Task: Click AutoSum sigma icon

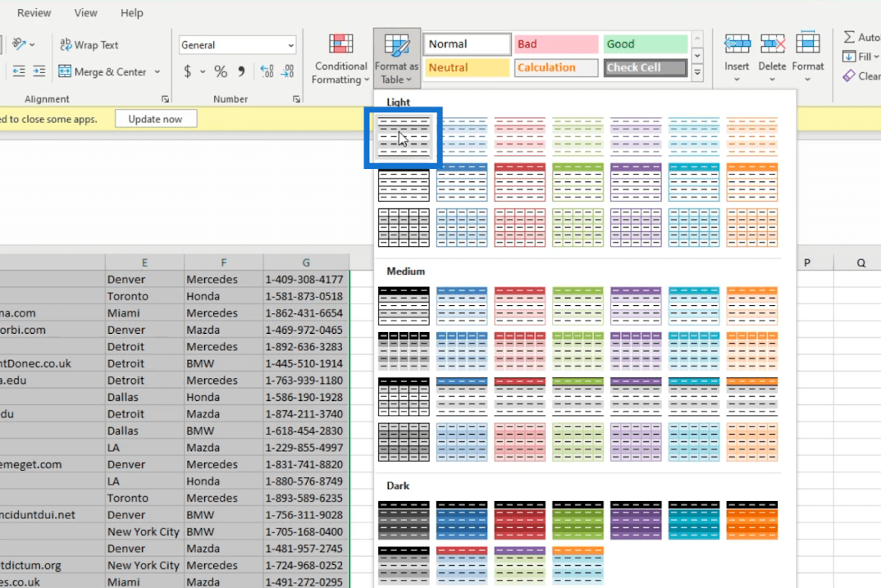Action: [x=849, y=37]
